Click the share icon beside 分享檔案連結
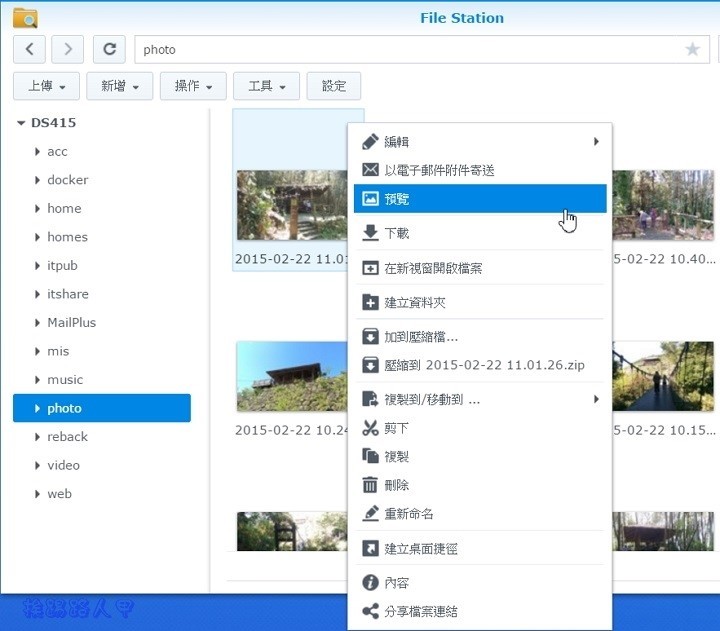This screenshot has height=631, width=720. [x=370, y=611]
